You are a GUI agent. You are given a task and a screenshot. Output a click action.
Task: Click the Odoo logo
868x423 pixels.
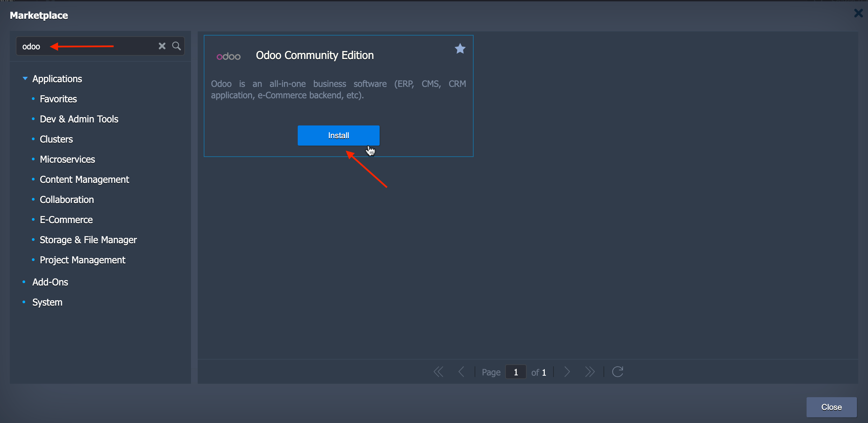tap(229, 56)
